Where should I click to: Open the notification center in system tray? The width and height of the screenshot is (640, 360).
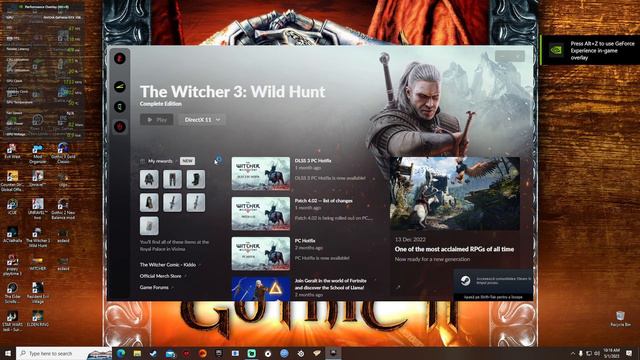[629, 353]
